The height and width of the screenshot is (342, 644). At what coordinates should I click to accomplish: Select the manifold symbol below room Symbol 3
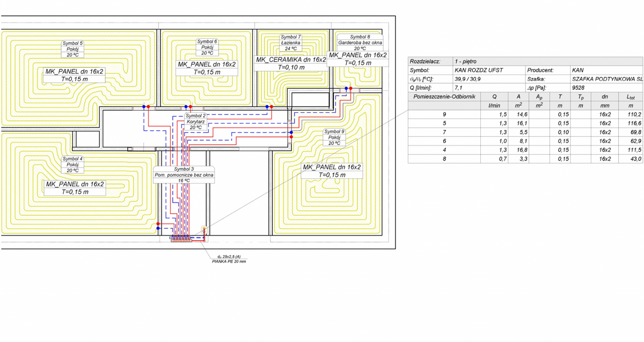tap(181, 239)
